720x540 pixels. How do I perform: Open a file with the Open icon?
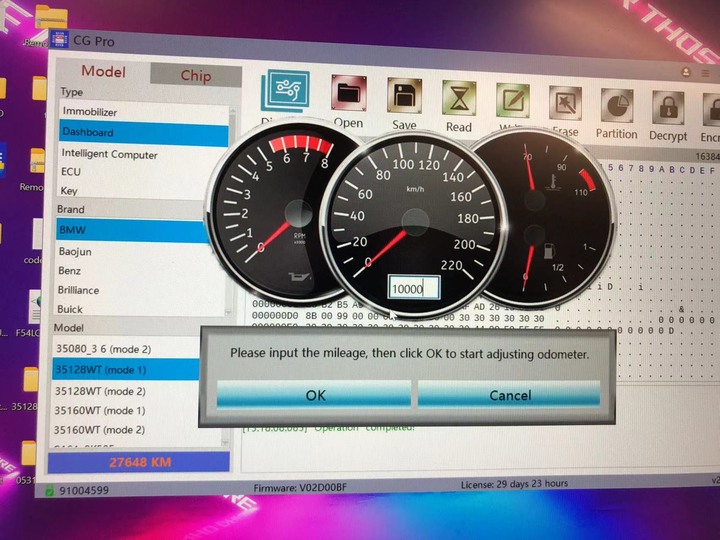pos(349,93)
